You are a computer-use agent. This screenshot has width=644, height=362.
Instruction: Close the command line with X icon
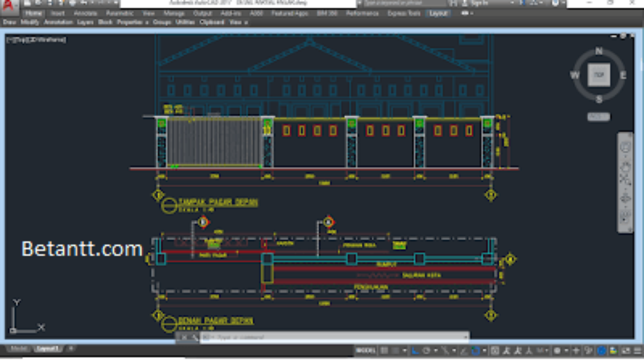pyautogui.click(x=182, y=337)
